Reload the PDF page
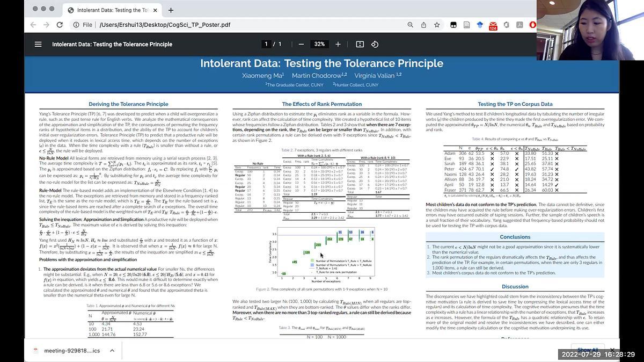The image size is (644, 362). (x=60, y=25)
